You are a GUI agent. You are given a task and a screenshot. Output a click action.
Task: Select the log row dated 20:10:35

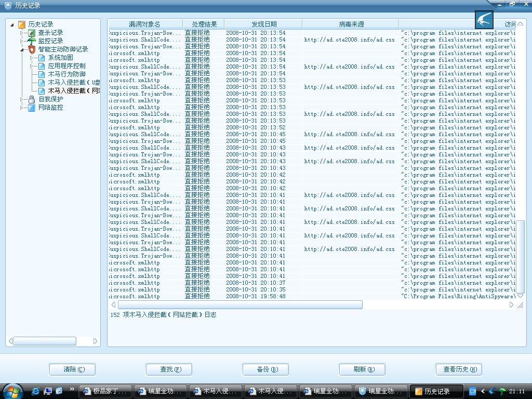pos(312,289)
